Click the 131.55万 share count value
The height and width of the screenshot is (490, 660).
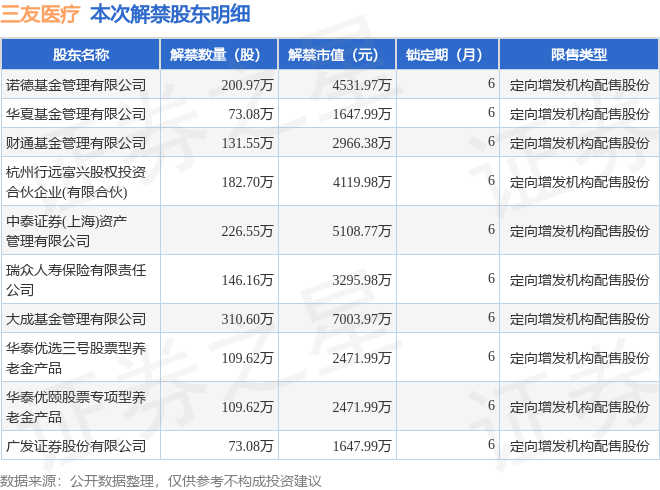click(248, 143)
